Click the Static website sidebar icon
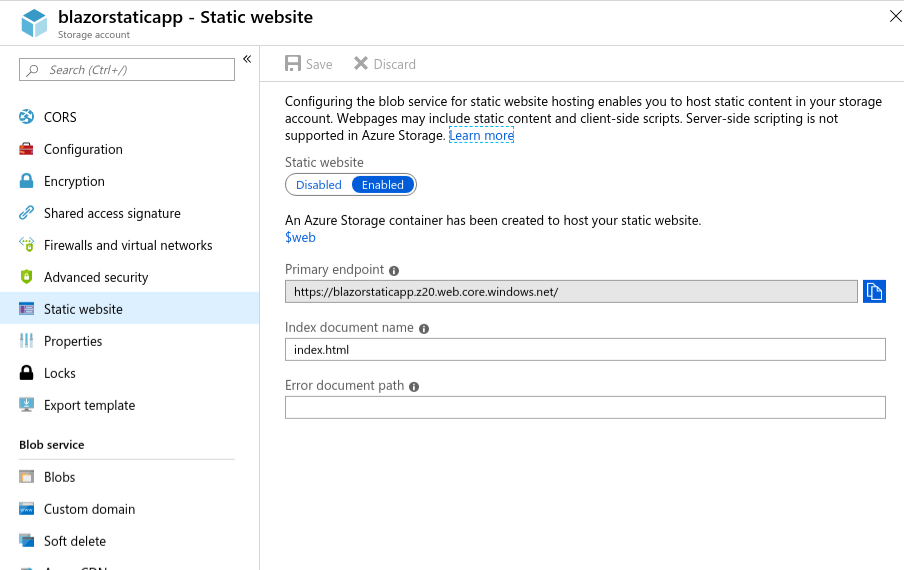Image resolution: width=904 pixels, height=570 pixels. pyautogui.click(x=26, y=309)
